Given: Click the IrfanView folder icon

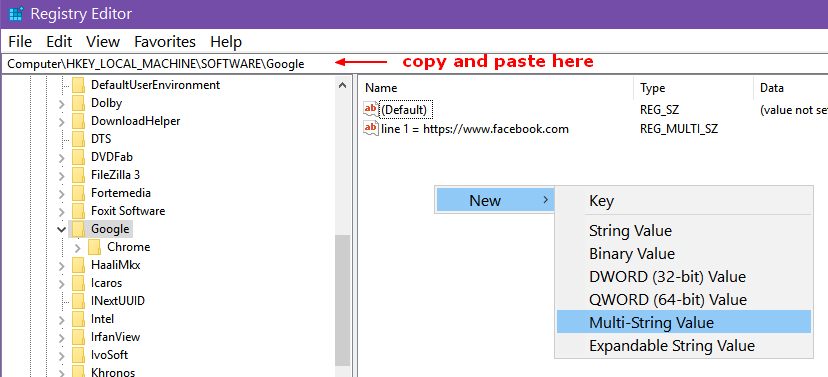Looking at the screenshot, I should 78,337.
